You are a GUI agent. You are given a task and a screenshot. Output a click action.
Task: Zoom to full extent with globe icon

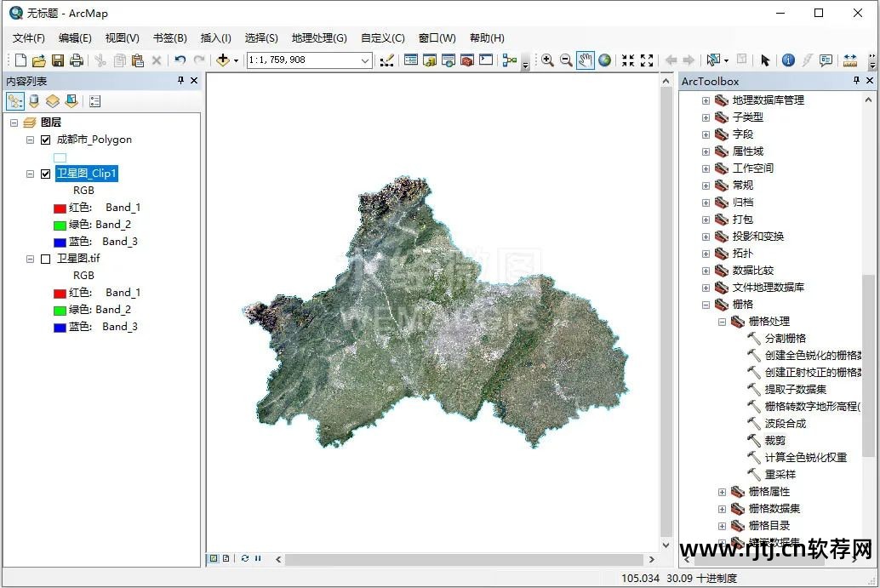[x=604, y=60]
